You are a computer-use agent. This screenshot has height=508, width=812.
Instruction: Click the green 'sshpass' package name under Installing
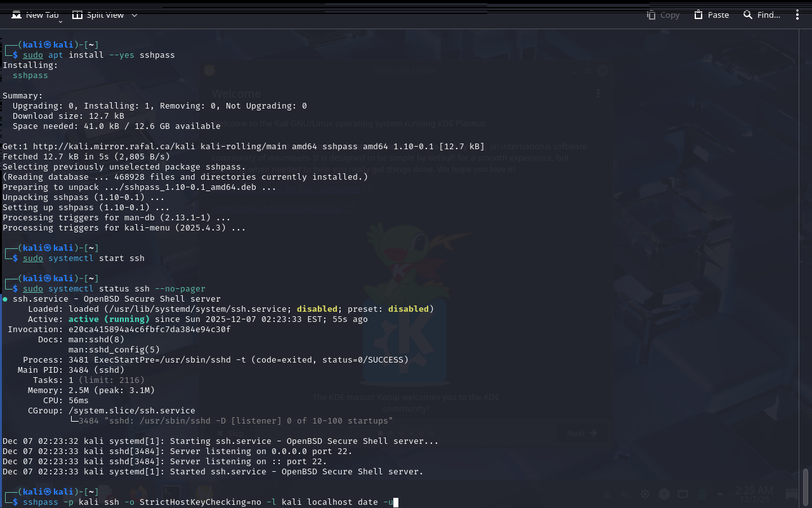click(30, 76)
